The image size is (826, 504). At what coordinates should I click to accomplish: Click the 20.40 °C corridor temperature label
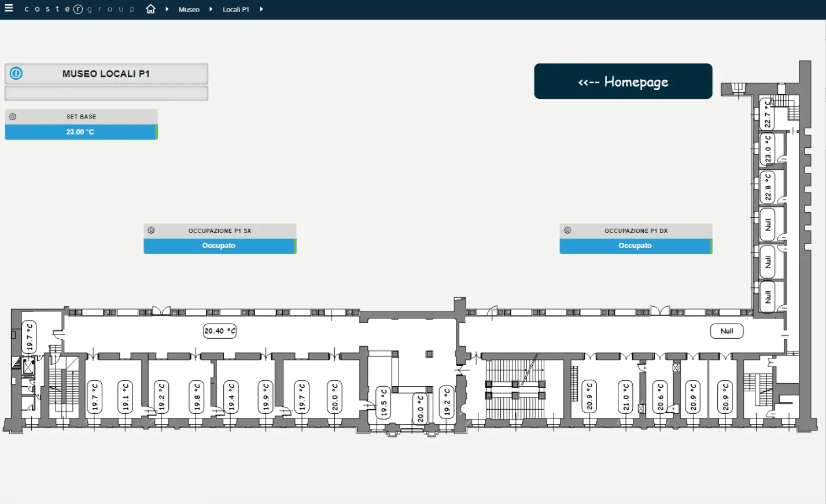[220, 331]
